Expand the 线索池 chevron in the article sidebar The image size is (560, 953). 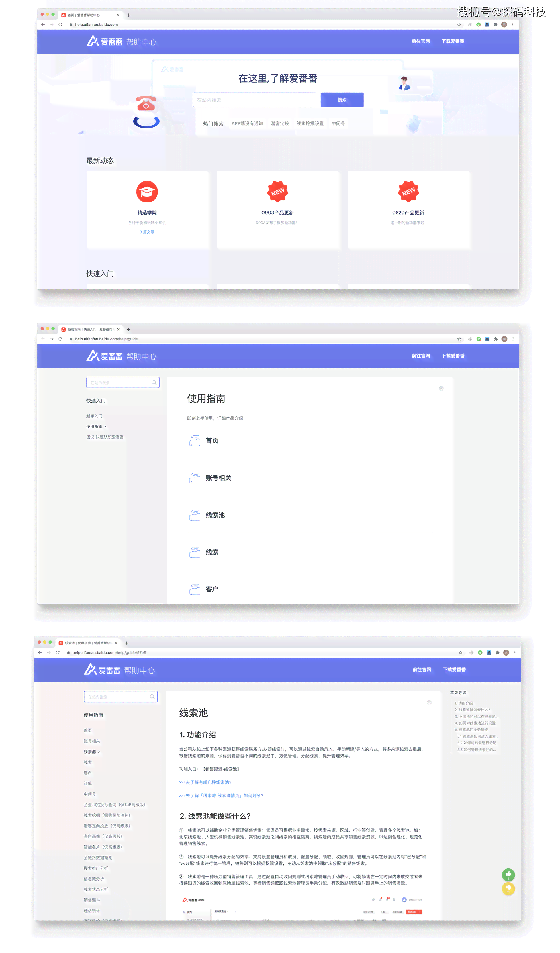pyautogui.click(x=99, y=752)
